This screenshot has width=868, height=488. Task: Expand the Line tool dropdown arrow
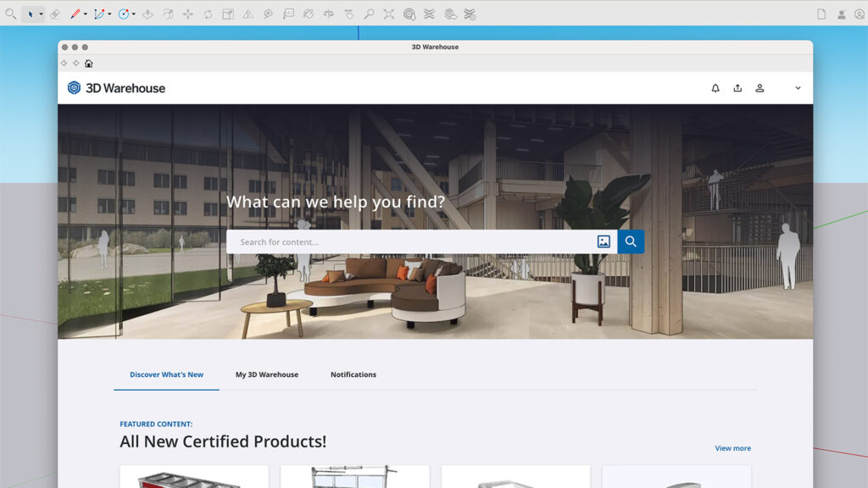coord(86,14)
